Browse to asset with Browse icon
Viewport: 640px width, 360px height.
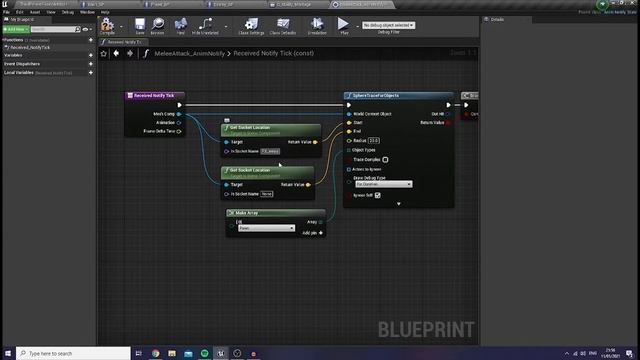(158, 25)
